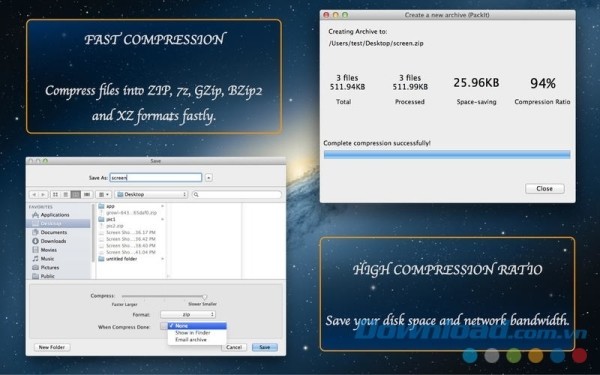Image resolution: width=600 pixels, height=375 pixels.
Task: Open the Desktop location popup
Action: [152, 194]
